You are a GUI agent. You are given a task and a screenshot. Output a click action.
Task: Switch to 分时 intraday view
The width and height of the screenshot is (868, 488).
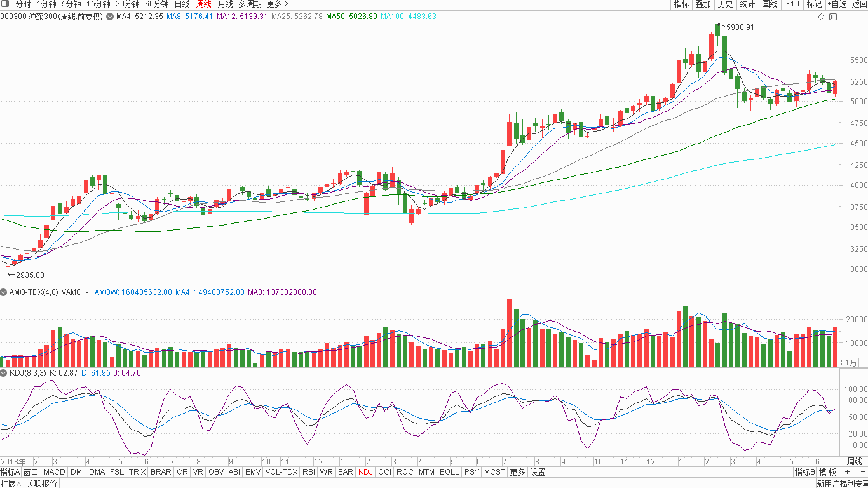[x=23, y=4]
